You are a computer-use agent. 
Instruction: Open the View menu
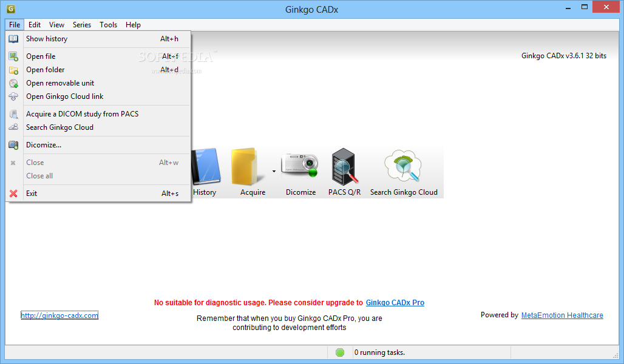pyautogui.click(x=56, y=25)
